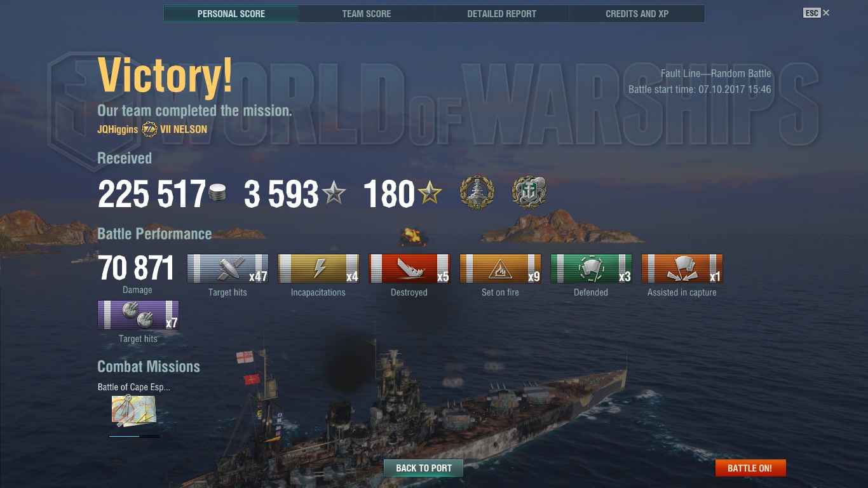The height and width of the screenshot is (488, 868).
Task: Switch to the Credits and XP tab
Action: pos(637,13)
